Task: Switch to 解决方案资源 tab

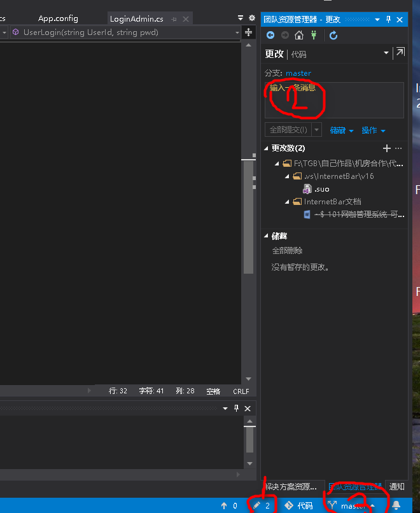Action: [x=291, y=487]
